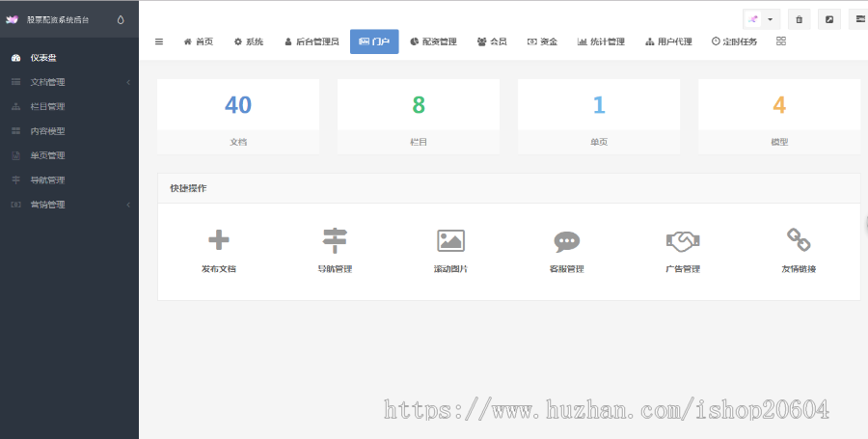The height and width of the screenshot is (439, 868).
Task: Switch to the 后台管理员 tab
Action: click(x=312, y=41)
